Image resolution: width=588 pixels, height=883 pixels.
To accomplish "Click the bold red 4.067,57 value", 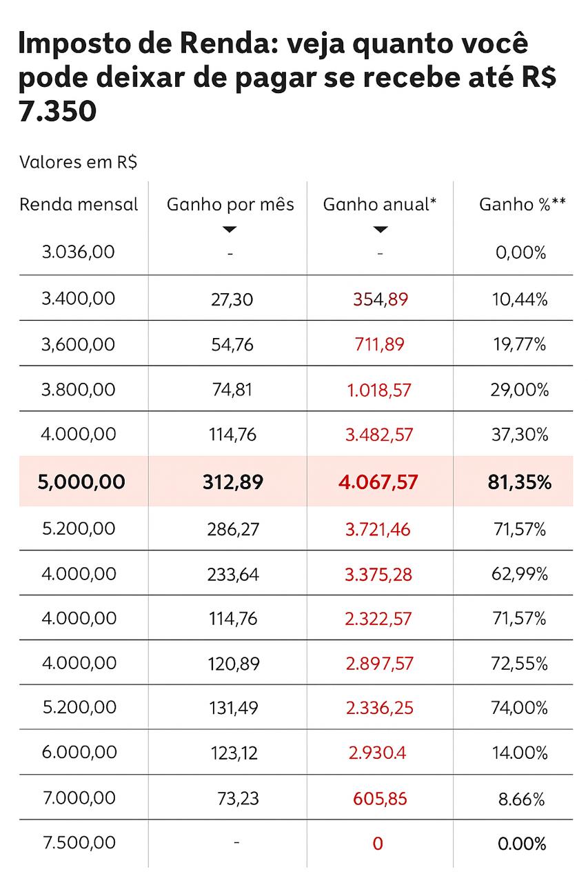I will (x=378, y=482).
